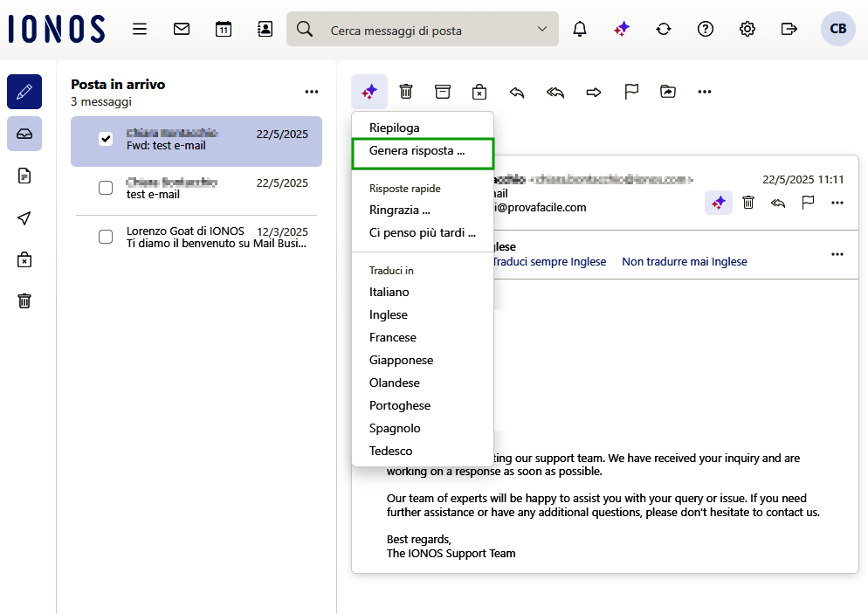
Task: Compose new email with pencil icon
Action: (24, 92)
